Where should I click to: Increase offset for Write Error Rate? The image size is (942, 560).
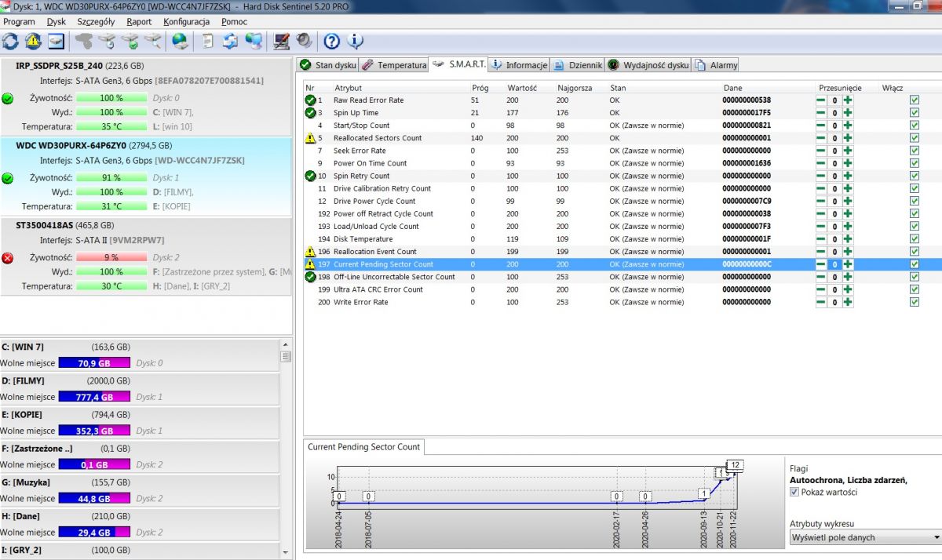click(849, 302)
